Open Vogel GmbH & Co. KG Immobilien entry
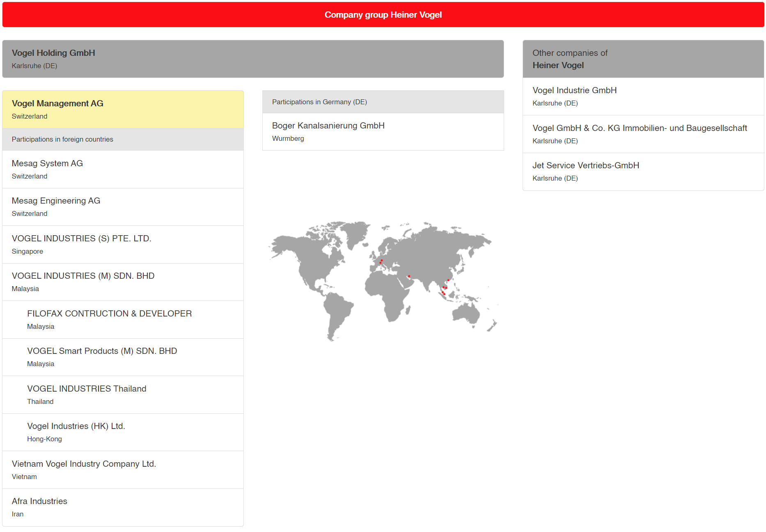The width and height of the screenshot is (766, 532). click(639, 128)
